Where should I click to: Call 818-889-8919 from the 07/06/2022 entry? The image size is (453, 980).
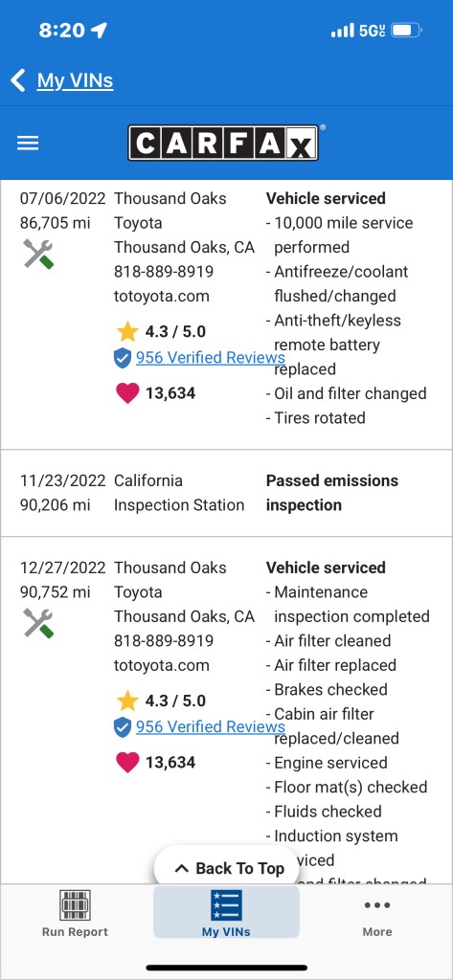click(164, 272)
